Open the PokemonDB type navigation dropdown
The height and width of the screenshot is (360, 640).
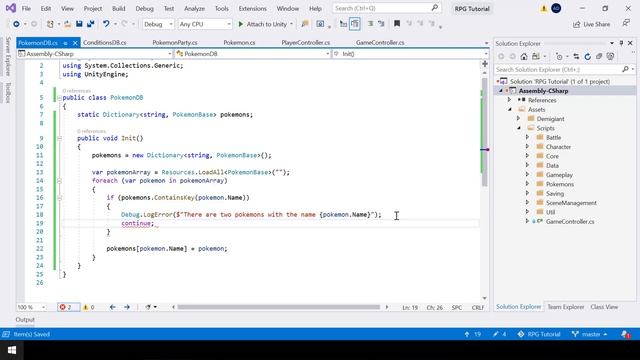252,53
